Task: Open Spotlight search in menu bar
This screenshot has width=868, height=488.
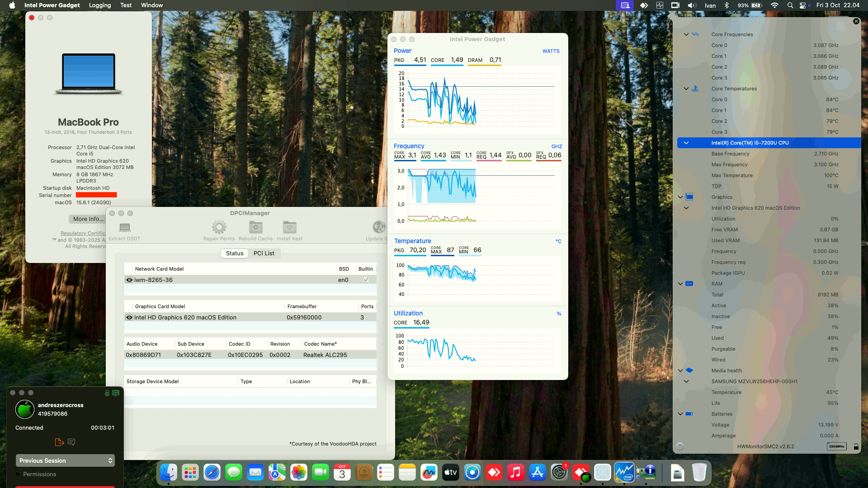Action: point(790,5)
